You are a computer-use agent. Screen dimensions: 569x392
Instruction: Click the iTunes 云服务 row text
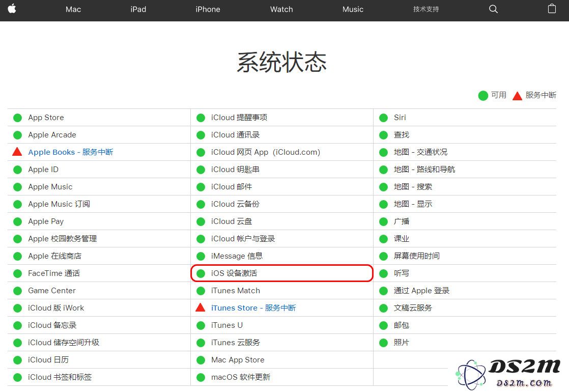click(236, 342)
